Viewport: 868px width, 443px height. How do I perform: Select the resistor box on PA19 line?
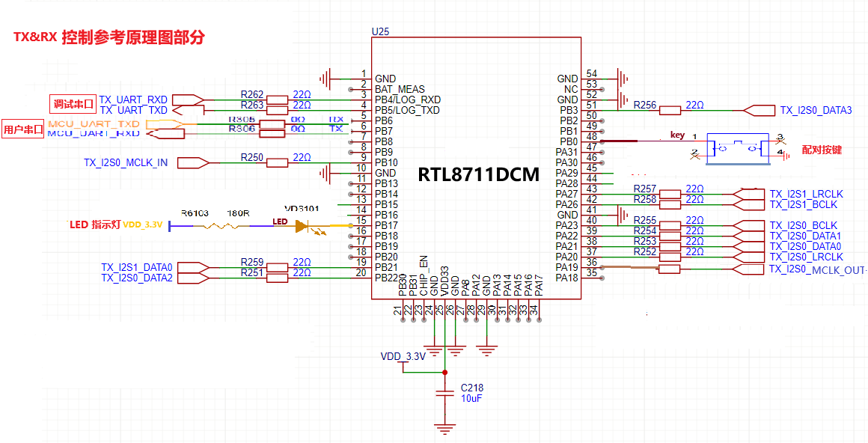pos(670,269)
